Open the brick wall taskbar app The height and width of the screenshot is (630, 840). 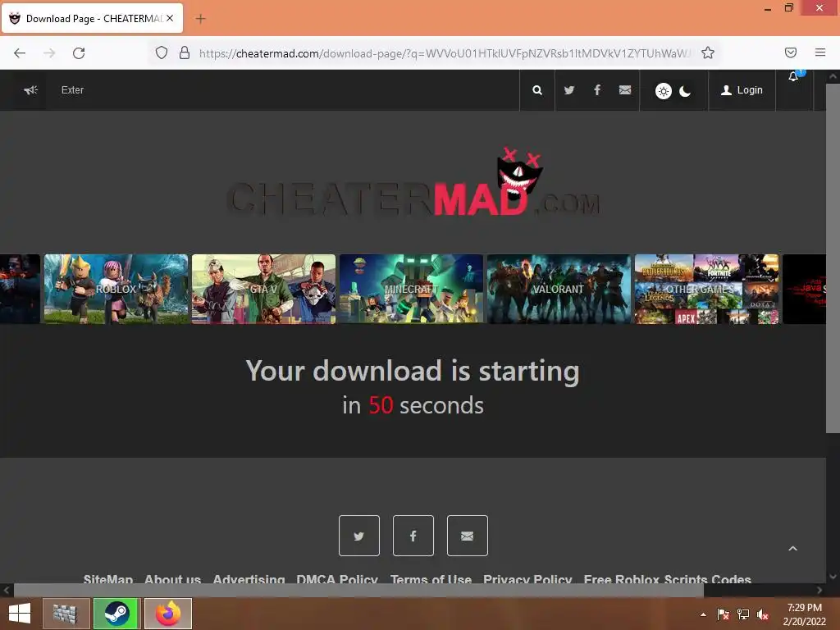[66, 614]
